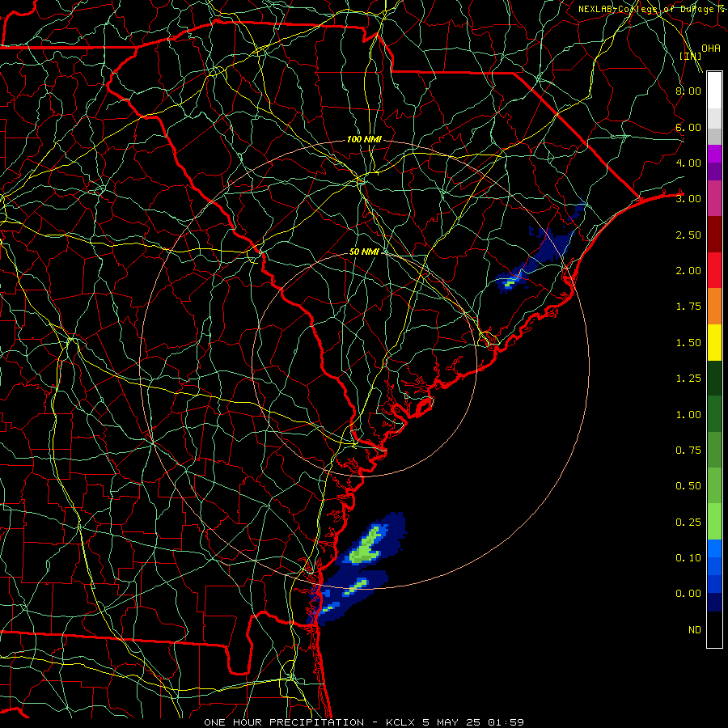This screenshot has width=728, height=728.
Task: Click the '1.00' legend value
Action: click(688, 415)
